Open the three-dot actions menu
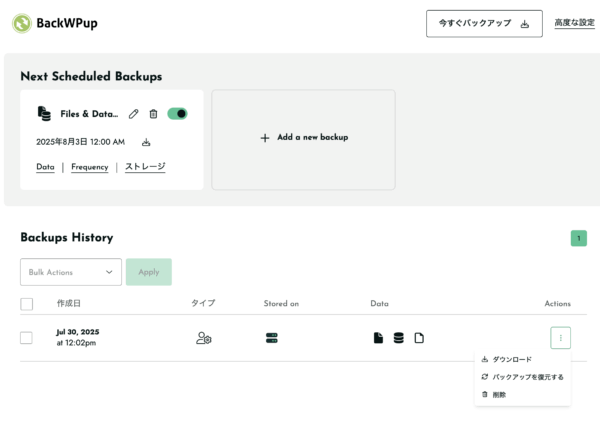The width and height of the screenshot is (600, 445). coord(560,338)
